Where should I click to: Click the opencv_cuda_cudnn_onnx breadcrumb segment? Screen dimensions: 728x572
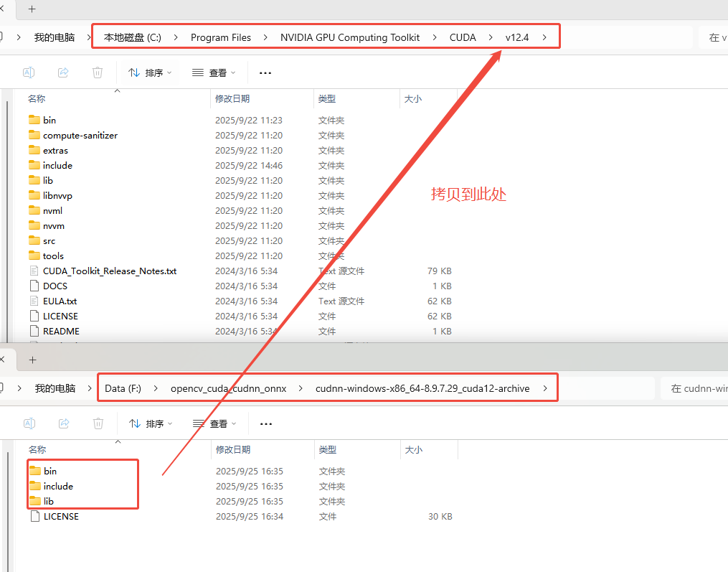(228, 388)
